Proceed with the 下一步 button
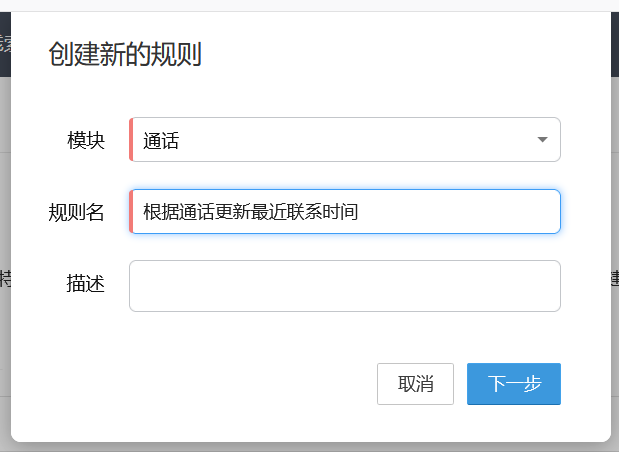 513,384
